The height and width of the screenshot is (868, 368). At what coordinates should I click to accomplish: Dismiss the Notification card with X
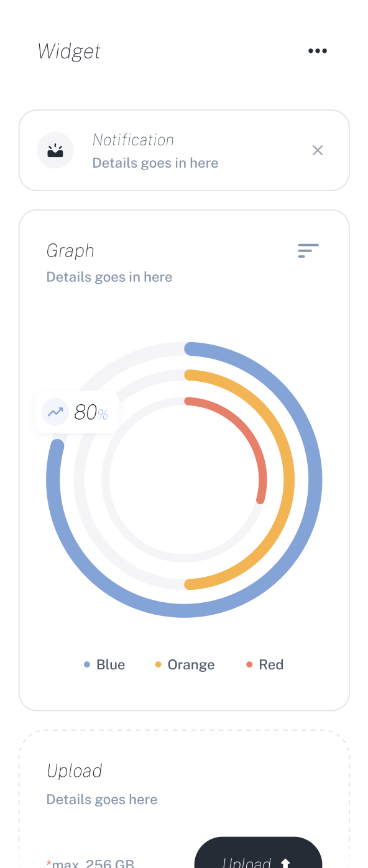(318, 150)
